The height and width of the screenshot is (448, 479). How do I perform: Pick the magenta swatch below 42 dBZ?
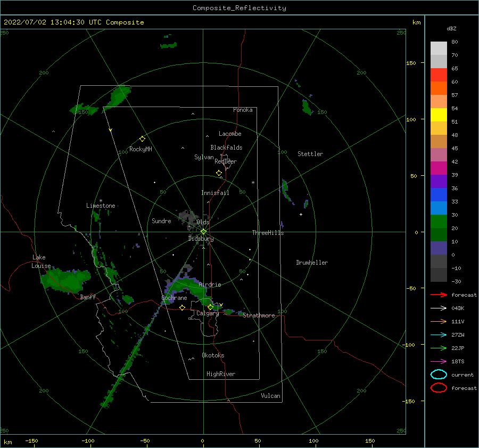point(439,168)
